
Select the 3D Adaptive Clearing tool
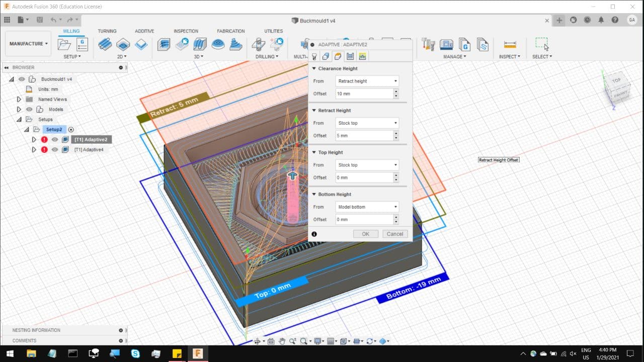click(164, 44)
